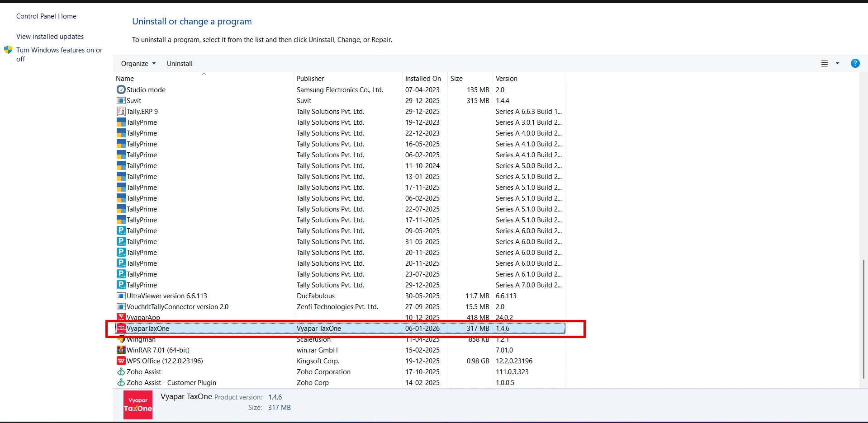Open Control Panel Home link
Screen dimensions: 868x423
(46, 16)
